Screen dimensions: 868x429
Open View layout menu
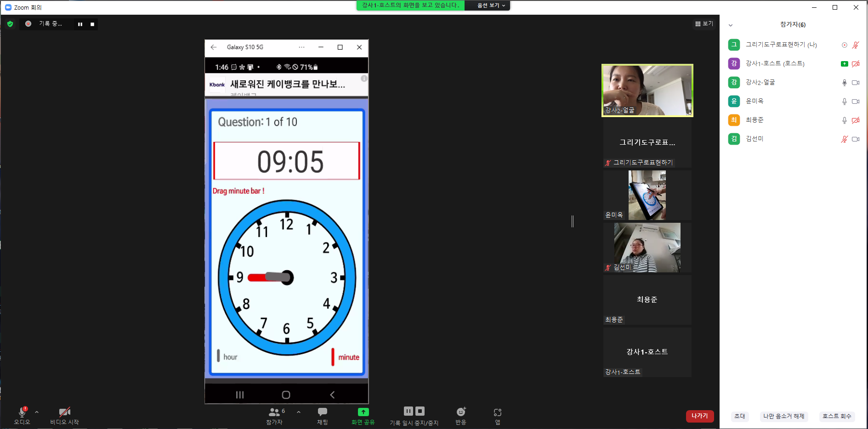click(704, 23)
